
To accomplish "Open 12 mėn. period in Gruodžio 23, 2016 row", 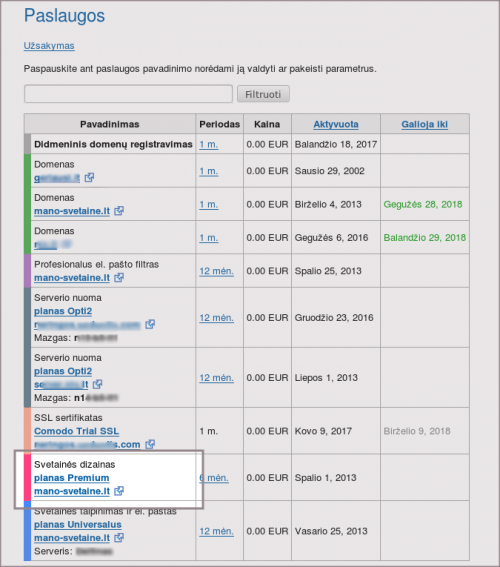I will point(217,317).
